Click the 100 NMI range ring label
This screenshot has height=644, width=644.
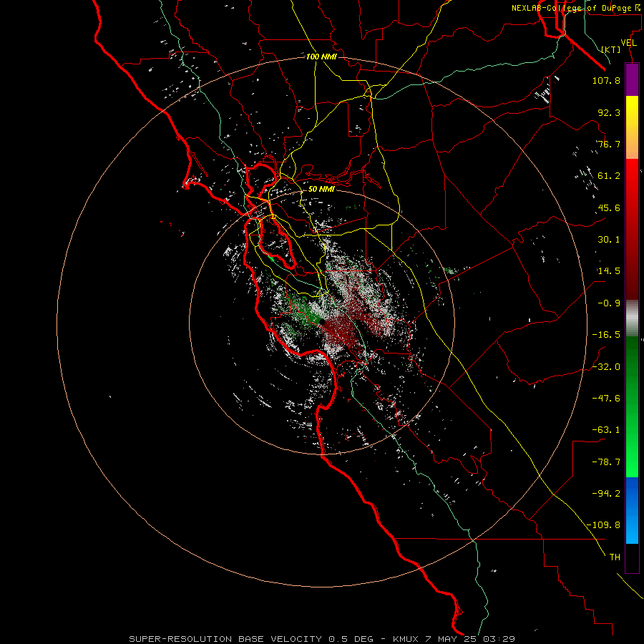click(321, 57)
